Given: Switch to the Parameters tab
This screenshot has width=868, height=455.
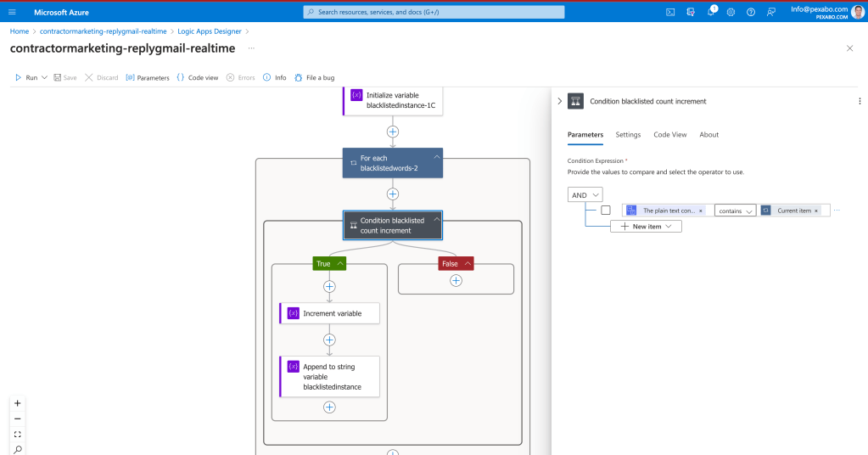Looking at the screenshot, I should coord(585,134).
